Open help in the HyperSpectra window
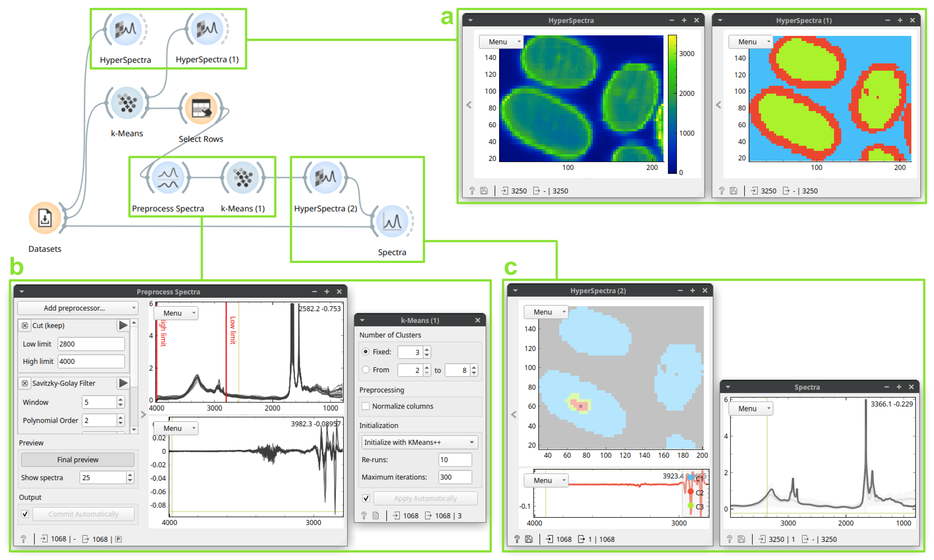Image resolution: width=934 pixels, height=560 pixels. (472, 191)
